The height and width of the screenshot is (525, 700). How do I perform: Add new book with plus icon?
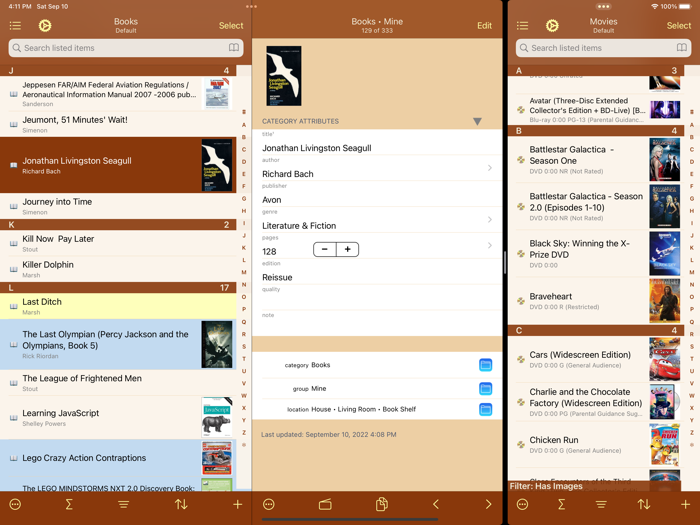[238, 504]
